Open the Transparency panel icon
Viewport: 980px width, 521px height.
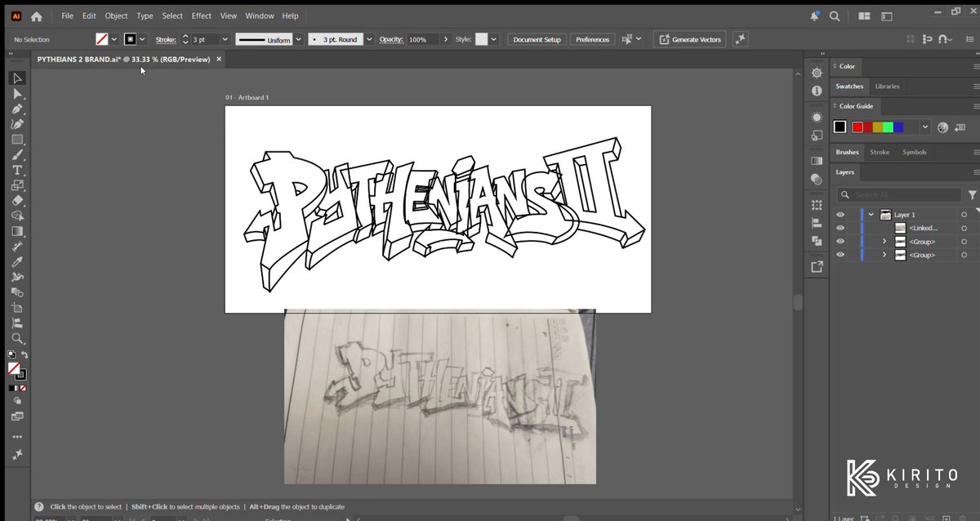pos(817,179)
